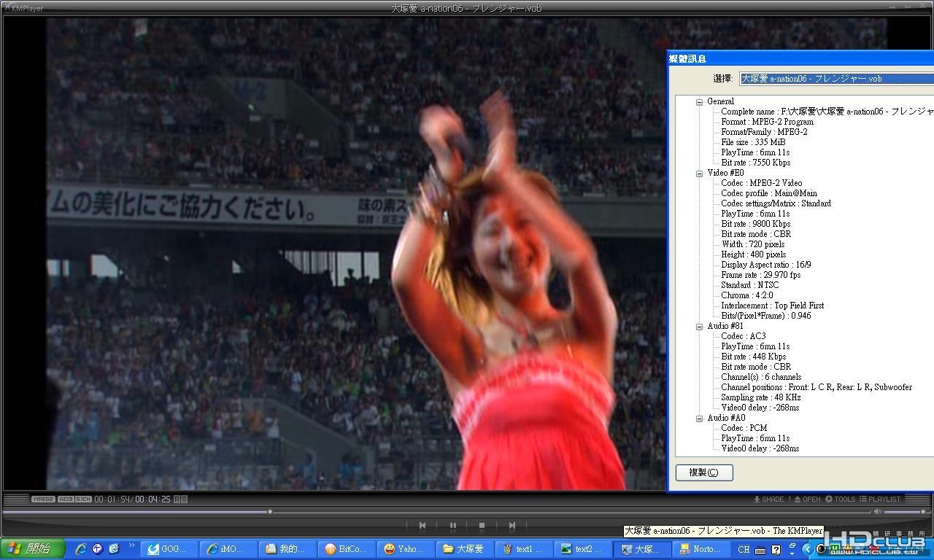Click the seek bar progress handle

[270, 512]
